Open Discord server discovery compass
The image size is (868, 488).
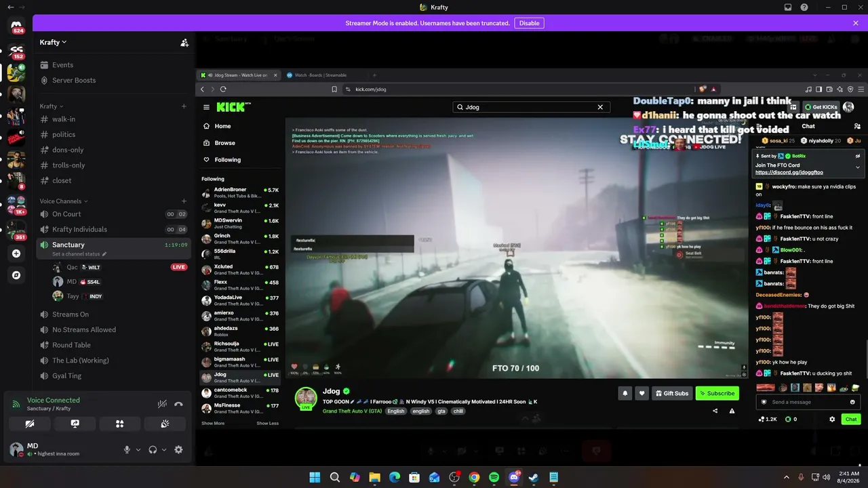16,275
